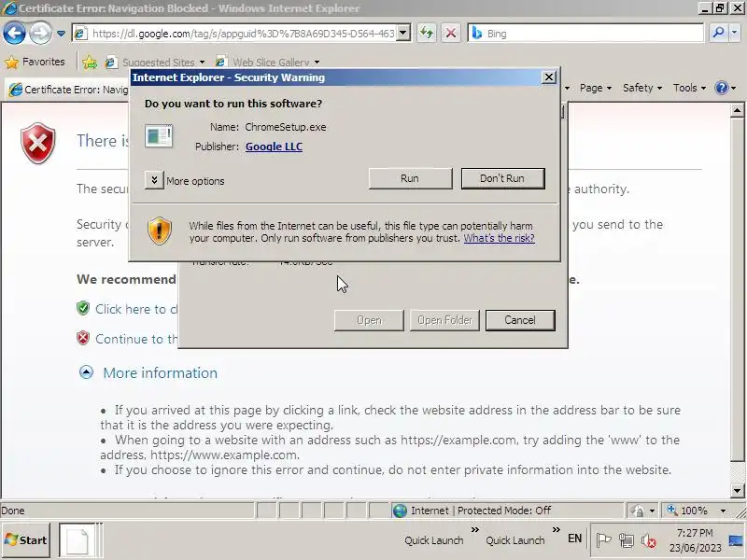Click the Run button in Security Warning
The height and width of the screenshot is (560, 747).
(410, 178)
